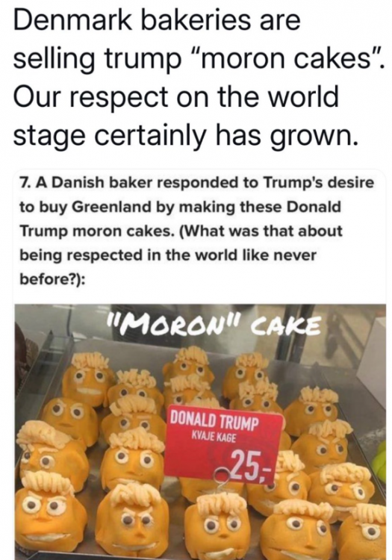Click the "before?):" text in the card
This screenshot has height=560, width=392.
tap(52, 279)
